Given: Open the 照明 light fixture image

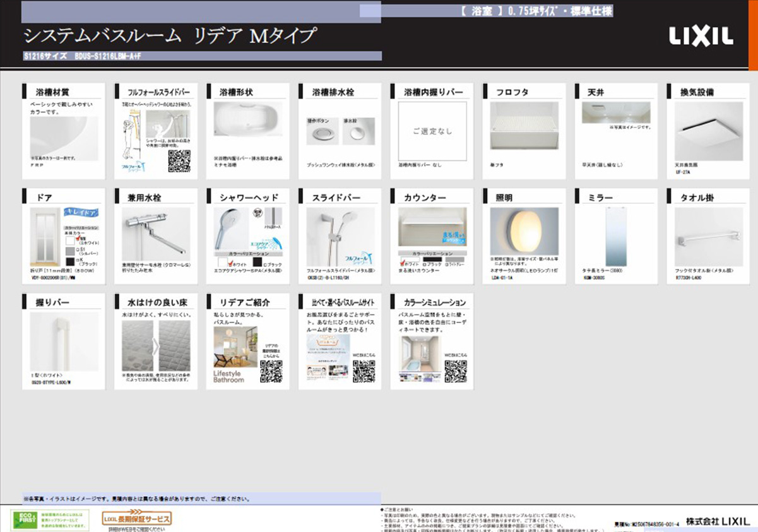Looking at the screenshot, I should [524, 230].
